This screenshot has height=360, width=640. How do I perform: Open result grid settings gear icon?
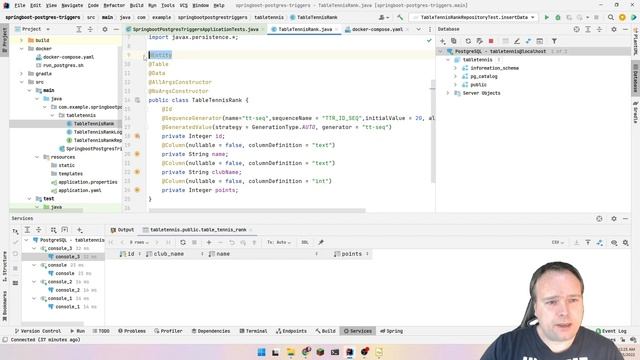[x=625, y=243]
